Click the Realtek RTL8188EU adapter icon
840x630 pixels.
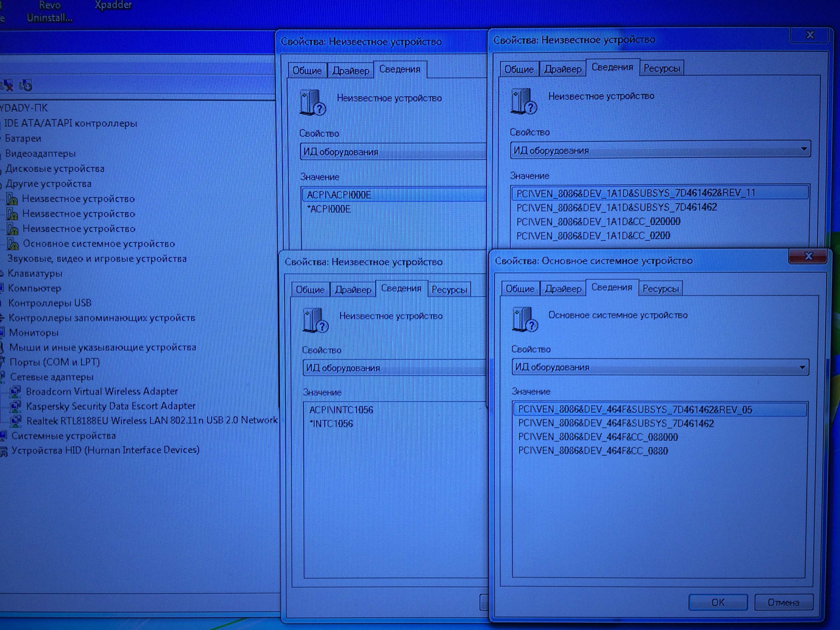coord(15,420)
